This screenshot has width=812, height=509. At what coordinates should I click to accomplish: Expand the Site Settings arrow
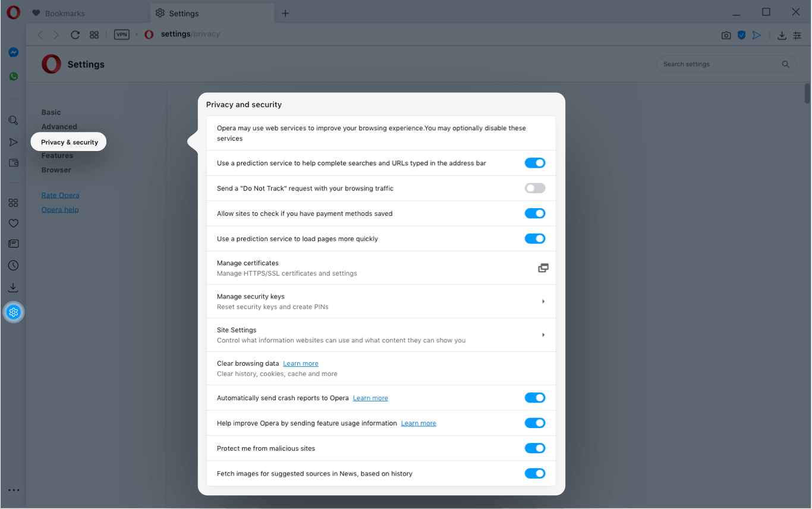pos(543,335)
